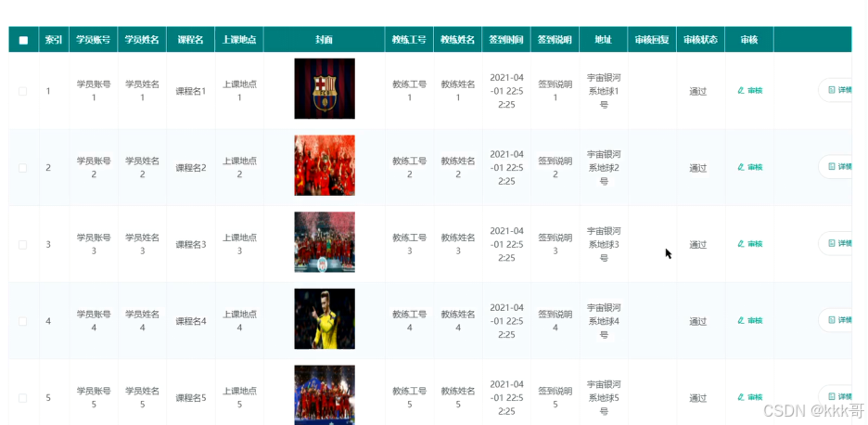Click the 教练工号 column header
This screenshot has height=425, width=868.
(x=409, y=40)
